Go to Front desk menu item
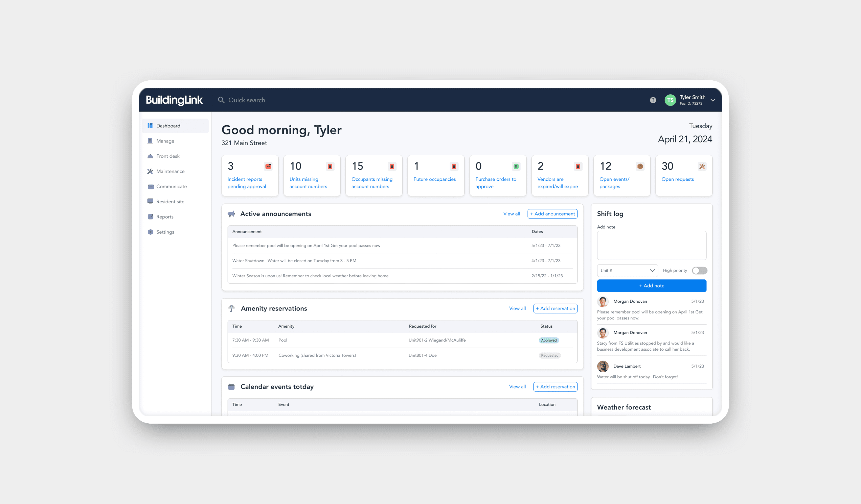This screenshot has height=504, width=861. [168, 156]
